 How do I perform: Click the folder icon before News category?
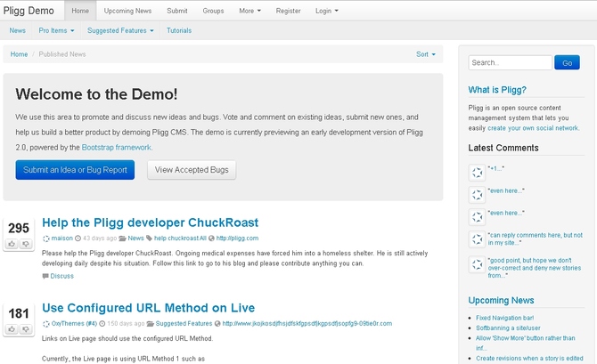click(x=122, y=239)
